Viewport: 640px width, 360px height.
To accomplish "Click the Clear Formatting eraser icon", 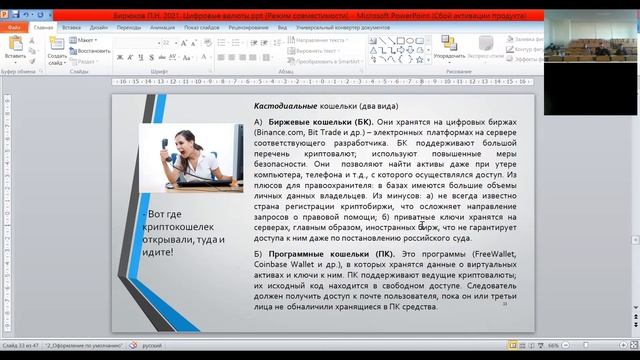I will pos(207,43).
